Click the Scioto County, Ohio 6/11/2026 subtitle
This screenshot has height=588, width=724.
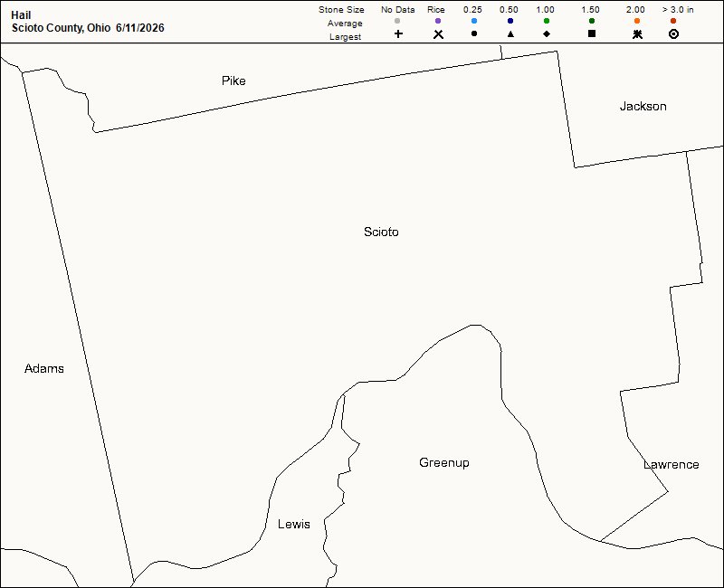pos(88,28)
